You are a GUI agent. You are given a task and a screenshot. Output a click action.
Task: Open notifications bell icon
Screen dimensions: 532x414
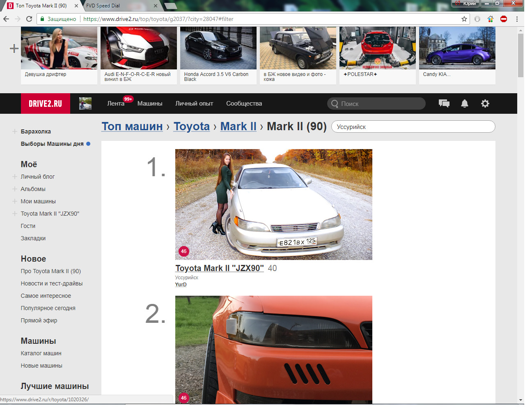465,103
